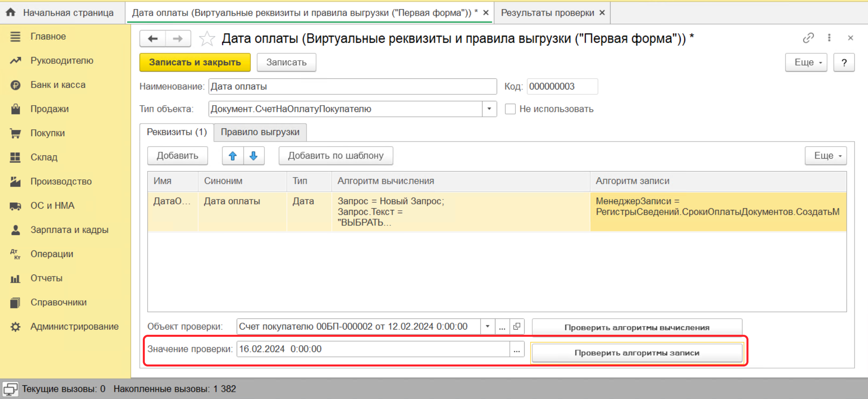Click Записать и закрыть
The image size is (868, 399).
pyautogui.click(x=195, y=62)
